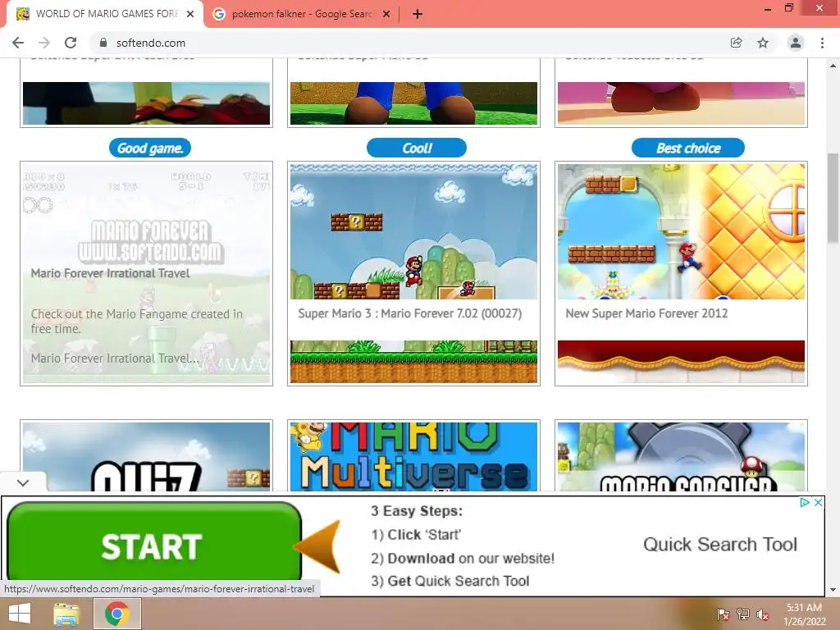Screen dimensions: 840x630
Task: Open a new browser tab
Action: click(418, 14)
